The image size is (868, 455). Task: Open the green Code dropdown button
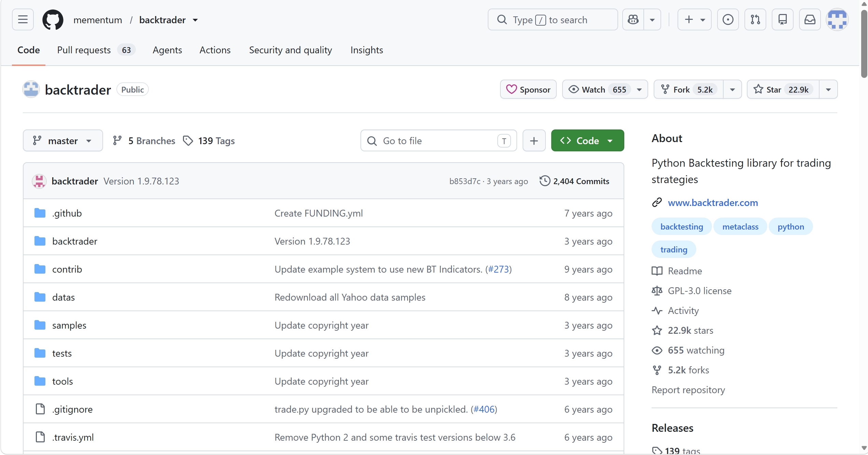[587, 140]
